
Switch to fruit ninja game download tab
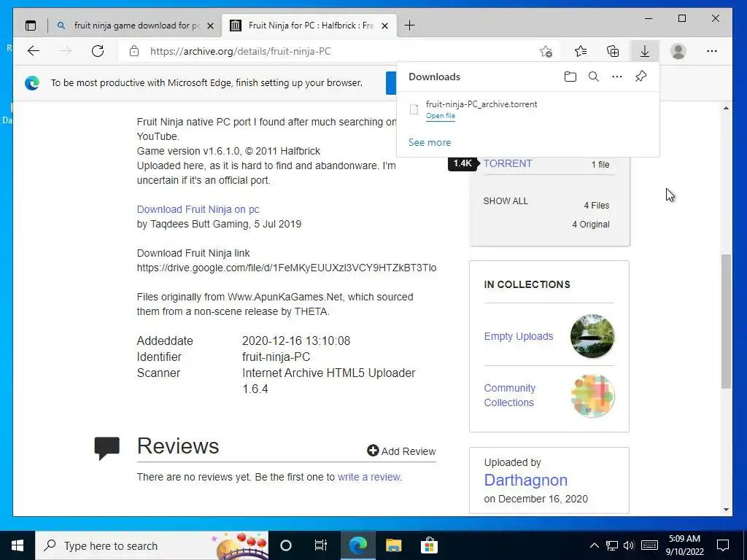tap(137, 26)
